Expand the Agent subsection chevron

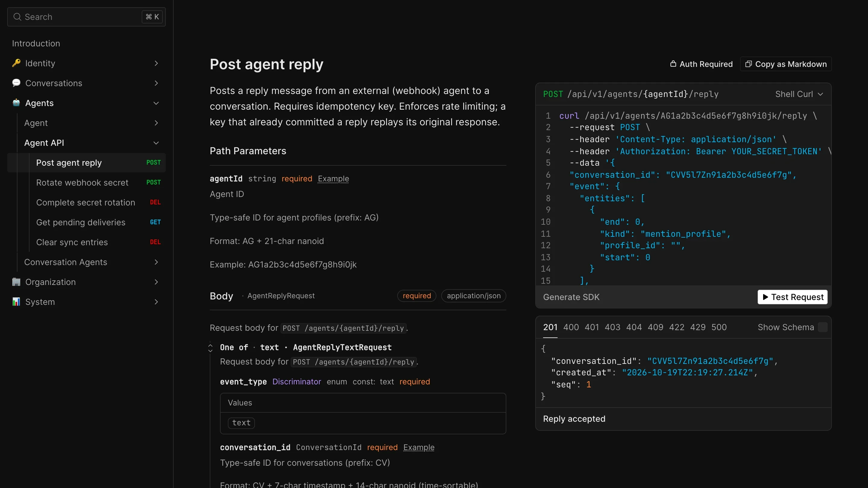[x=156, y=123]
